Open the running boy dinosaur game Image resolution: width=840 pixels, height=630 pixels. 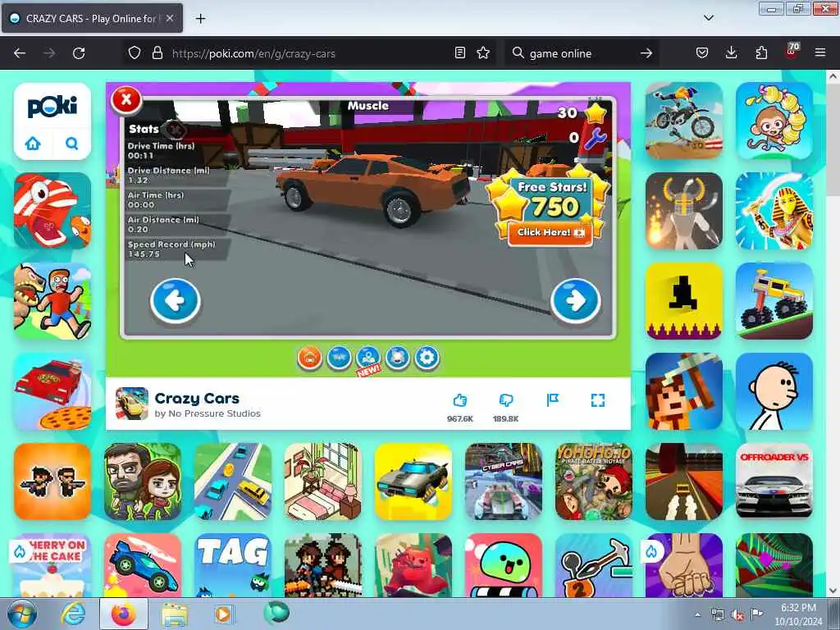pyautogui.click(x=52, y=300)
